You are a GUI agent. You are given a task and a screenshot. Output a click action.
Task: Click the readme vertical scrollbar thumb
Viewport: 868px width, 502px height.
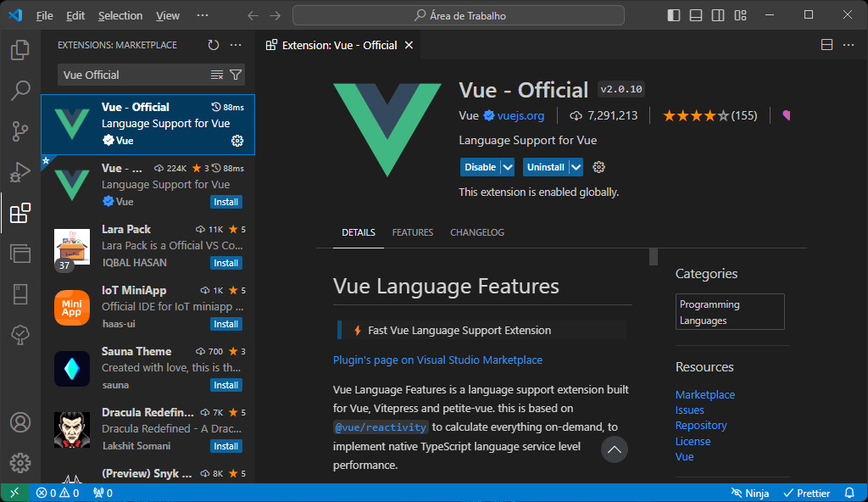[x=654, y=257]
